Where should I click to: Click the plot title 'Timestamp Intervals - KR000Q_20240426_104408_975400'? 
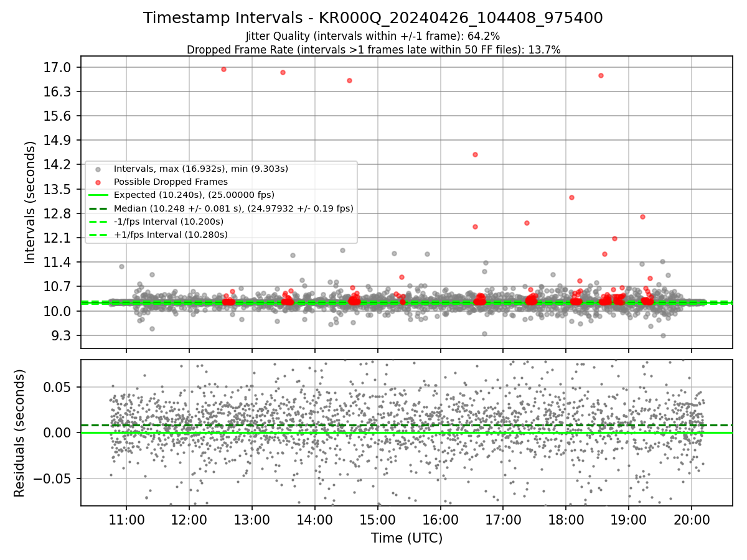pos(373,18)
